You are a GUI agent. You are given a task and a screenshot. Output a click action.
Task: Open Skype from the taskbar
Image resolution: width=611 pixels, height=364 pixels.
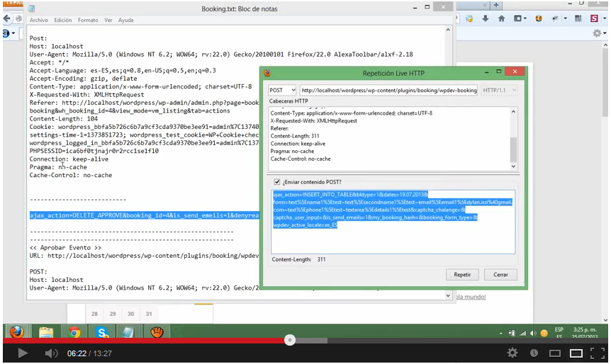tap(102, 332)
